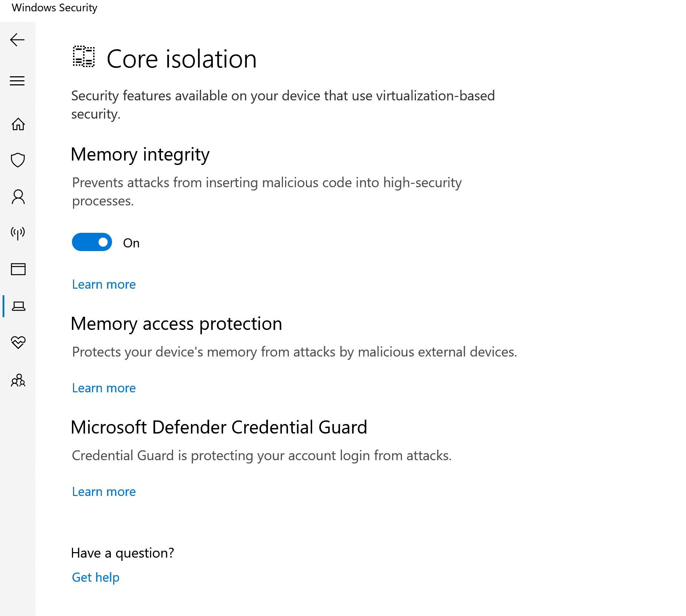Click the Core isolation chip icon

[x=84, y=57]
